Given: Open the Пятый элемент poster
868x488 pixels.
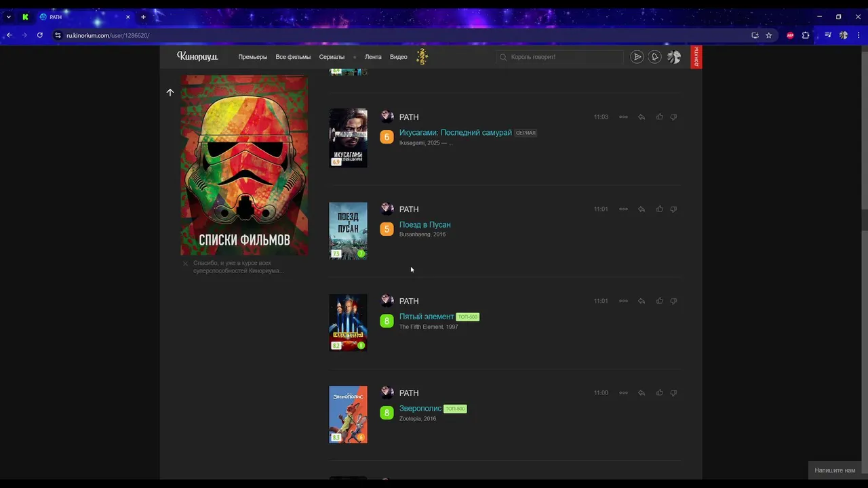Looking at the screenshot, I should point(348,323).
